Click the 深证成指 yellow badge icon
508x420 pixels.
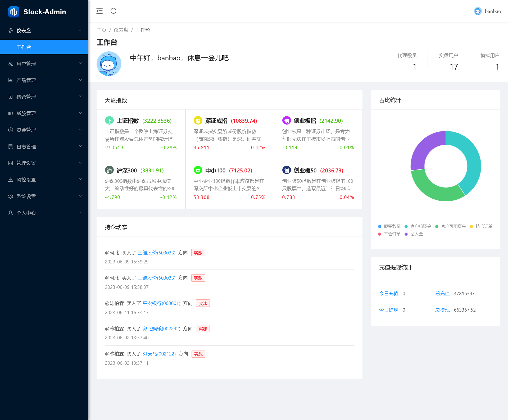point(198,121)
